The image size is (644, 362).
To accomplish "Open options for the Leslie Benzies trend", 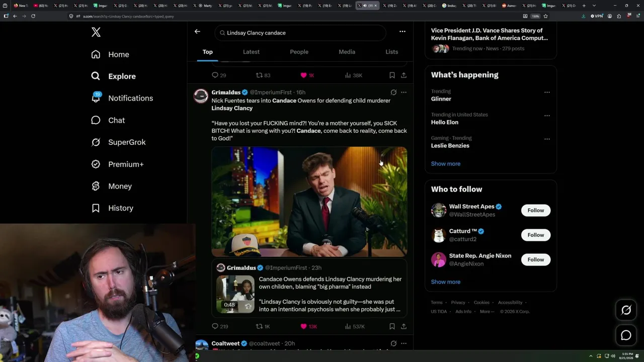I will point(547,139).
